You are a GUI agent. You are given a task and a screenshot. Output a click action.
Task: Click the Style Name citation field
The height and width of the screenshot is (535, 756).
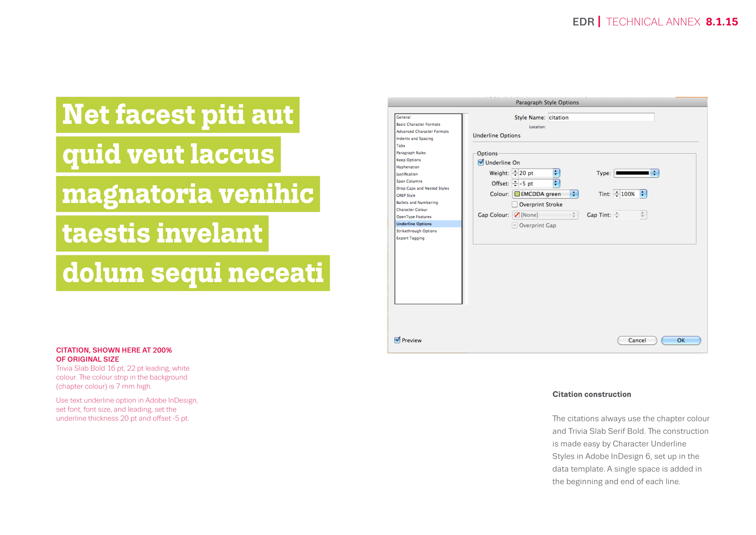tap(601, 118)
